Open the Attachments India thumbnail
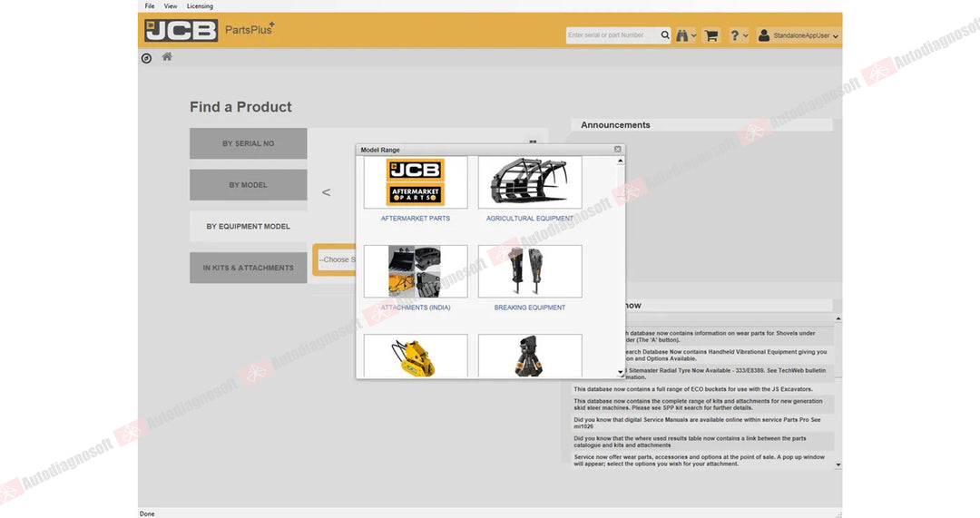This screenshot has height=518, width=980. [x=416, y=271]
